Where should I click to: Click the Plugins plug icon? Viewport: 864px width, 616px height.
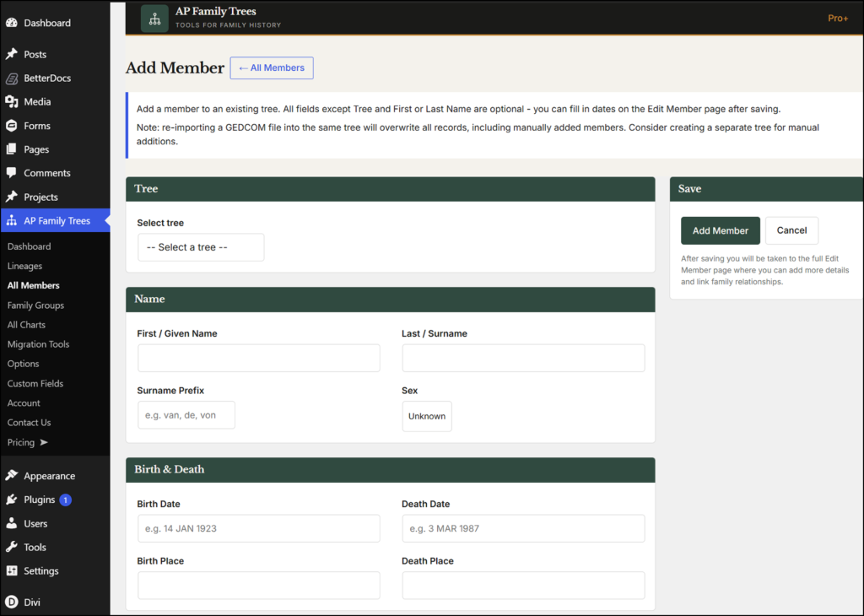12,500
